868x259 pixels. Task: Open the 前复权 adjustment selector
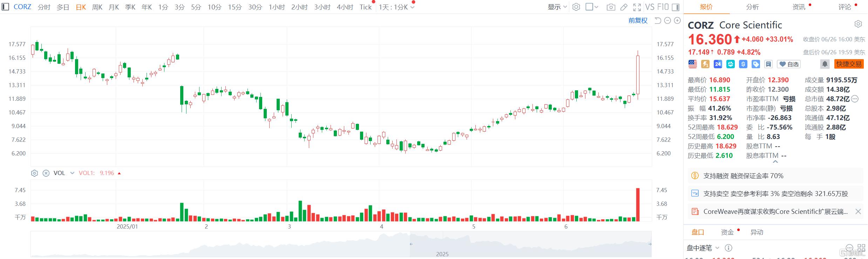pos(638,21)
